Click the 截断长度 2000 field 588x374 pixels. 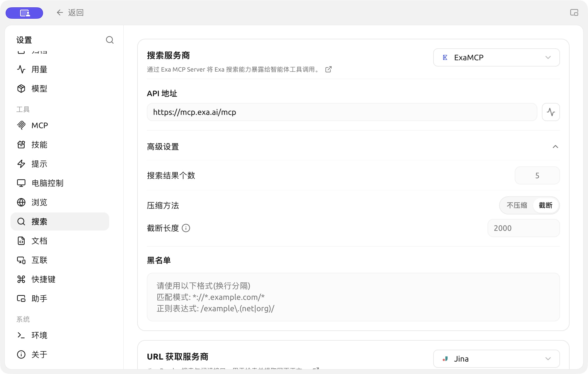(x=523, y=228)
